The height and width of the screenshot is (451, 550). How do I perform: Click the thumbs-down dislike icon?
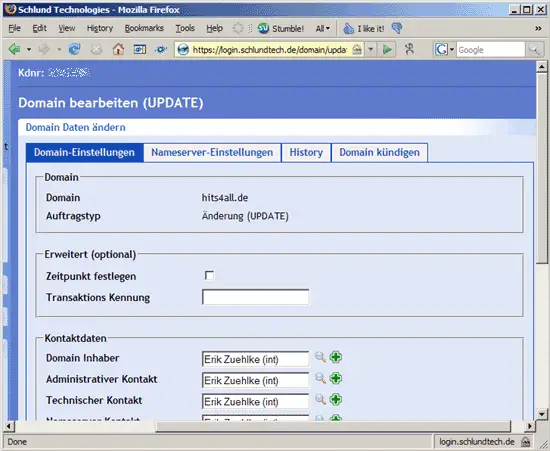pyautogui.click(x=397, y=28)
